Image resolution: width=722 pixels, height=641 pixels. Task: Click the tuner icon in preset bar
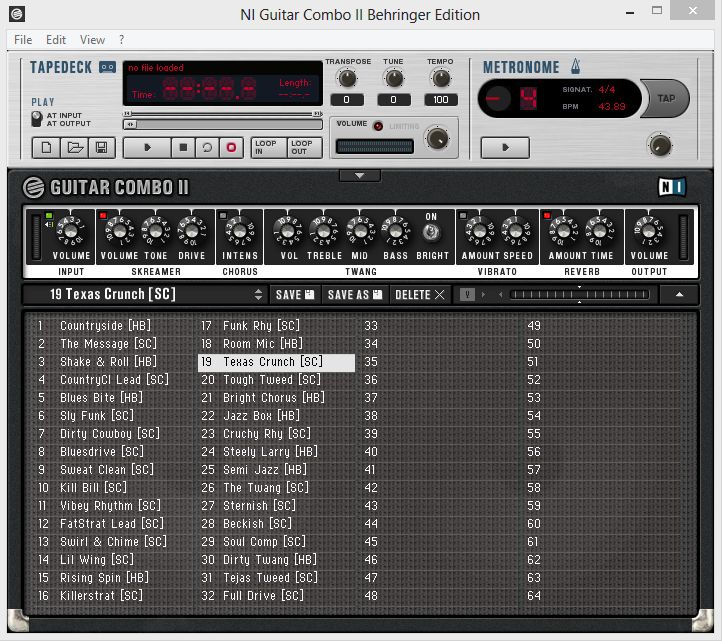coord(467,294)
